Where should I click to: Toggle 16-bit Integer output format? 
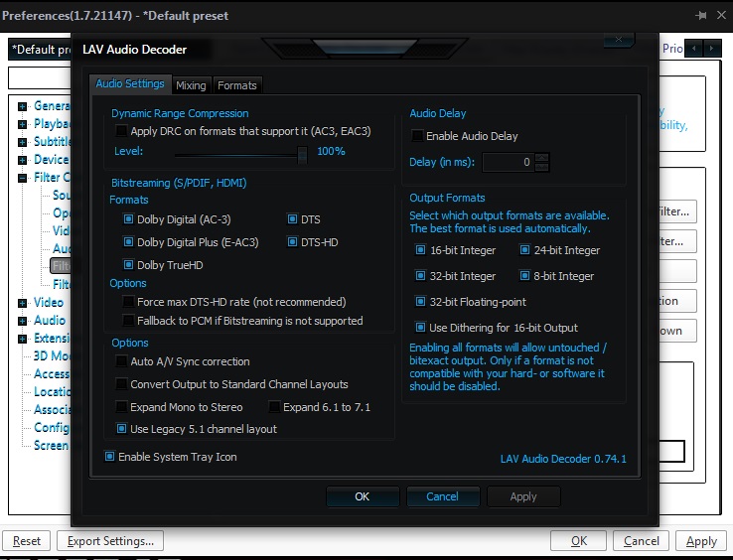[420, 250]
